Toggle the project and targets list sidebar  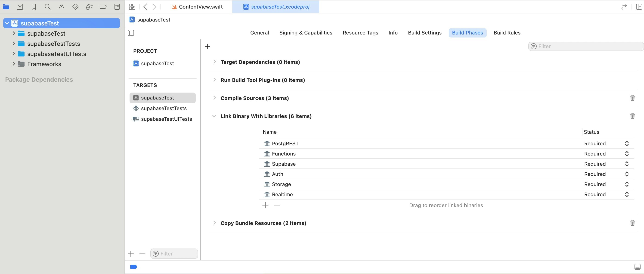(x=131, y=33)
